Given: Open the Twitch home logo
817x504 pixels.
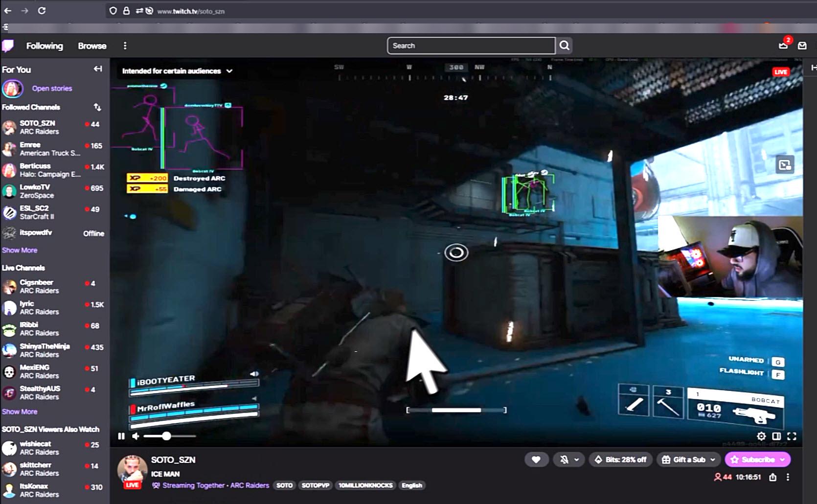Looking at the screenshot, I should (8, 46).
